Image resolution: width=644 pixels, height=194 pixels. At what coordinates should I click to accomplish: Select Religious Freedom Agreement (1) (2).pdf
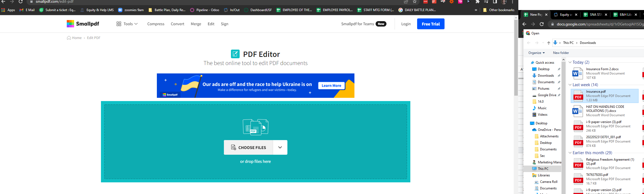point(605,164)
